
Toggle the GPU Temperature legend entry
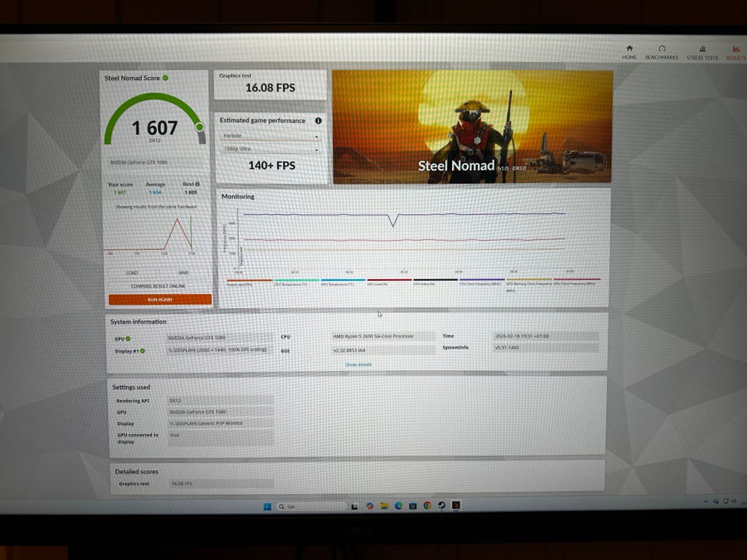coord(342,282)
